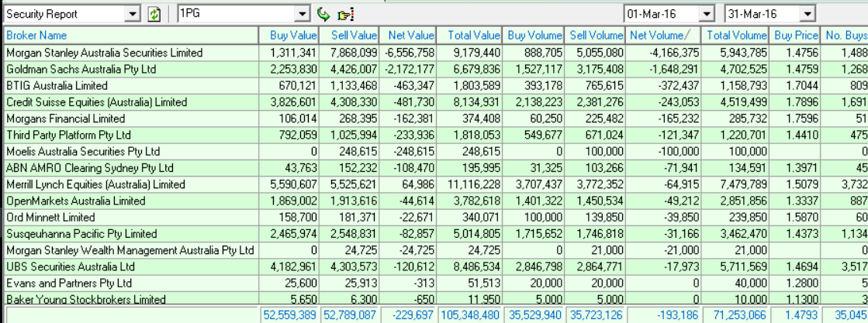Click total sell value 52,789,087 in footer
868x323 pixels.
pos(350,315)
